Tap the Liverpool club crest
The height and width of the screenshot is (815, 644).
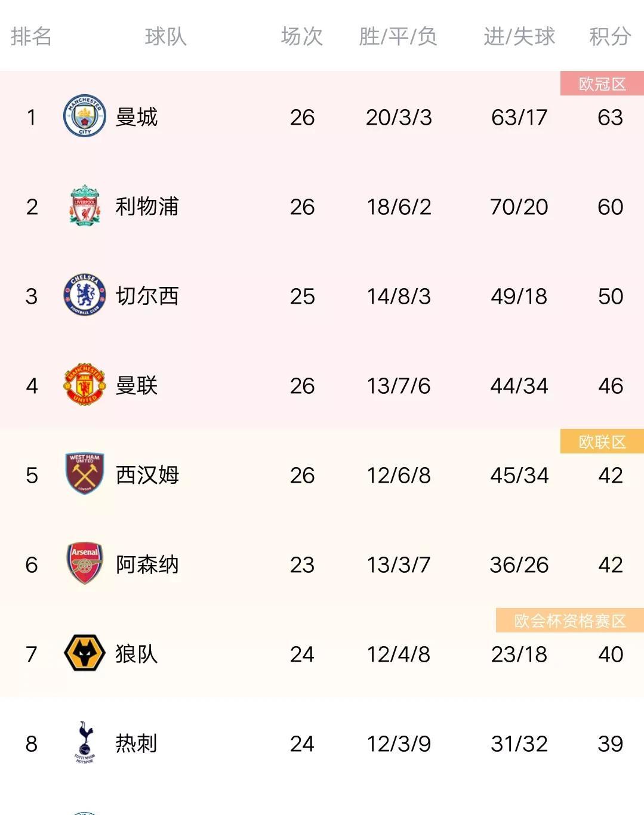point(85,205)
